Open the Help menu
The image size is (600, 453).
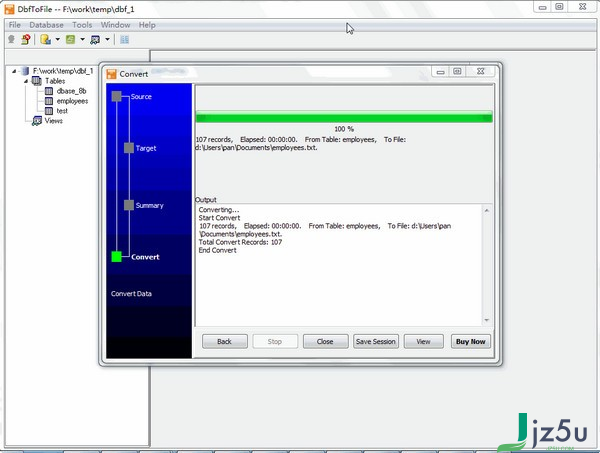point(147,25)
